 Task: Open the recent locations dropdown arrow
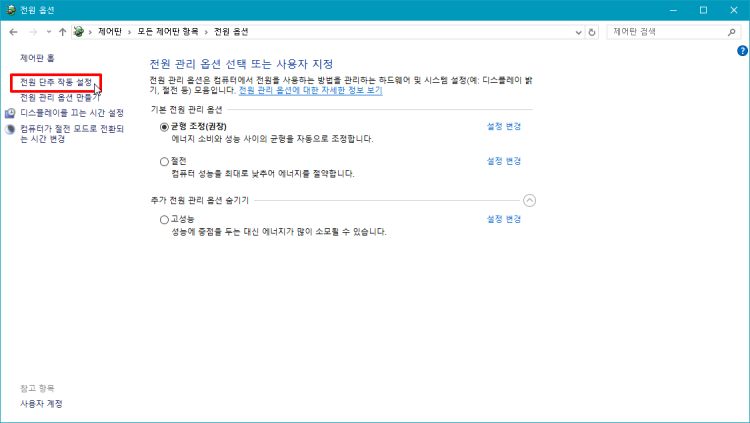click(48, 32)
